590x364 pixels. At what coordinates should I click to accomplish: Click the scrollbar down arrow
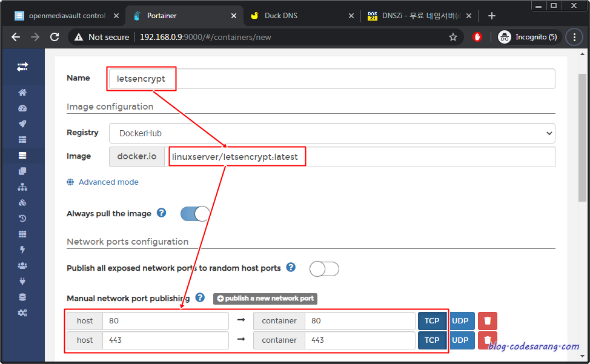[582, 356]
